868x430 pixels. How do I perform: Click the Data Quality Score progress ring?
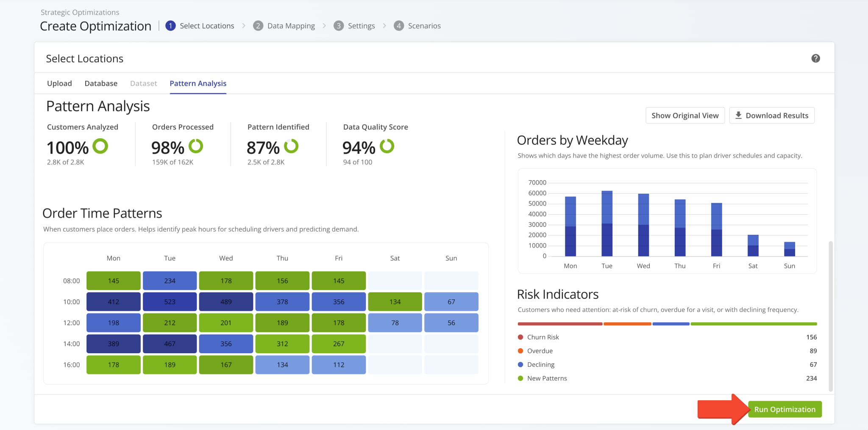pyautogui.click(x=386, y=147)
